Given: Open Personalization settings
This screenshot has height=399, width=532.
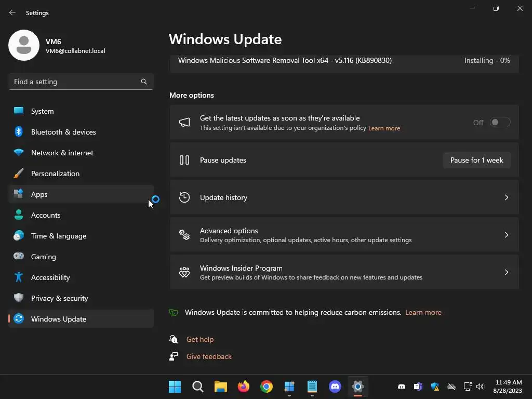Looking at the screenshot, I should 81,174.
